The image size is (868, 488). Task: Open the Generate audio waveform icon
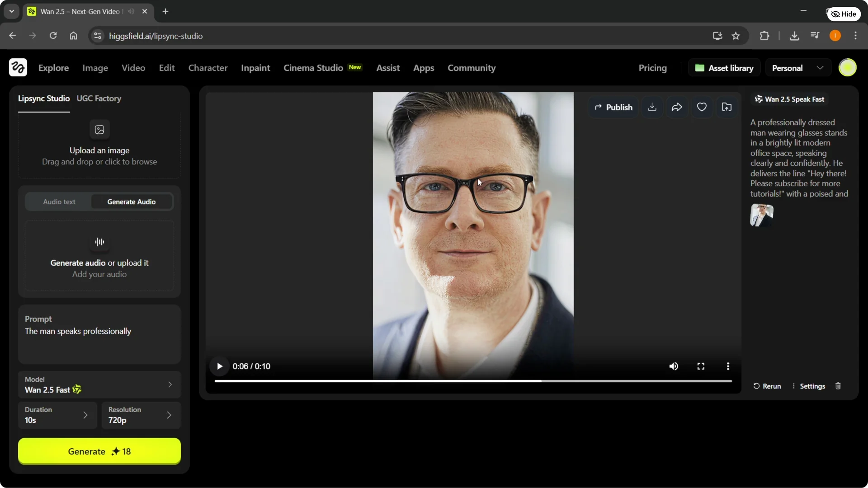99,242
